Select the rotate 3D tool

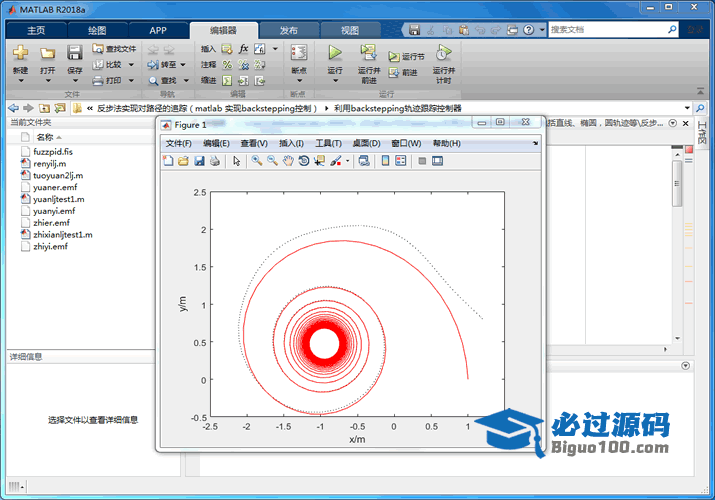[304, 161]
